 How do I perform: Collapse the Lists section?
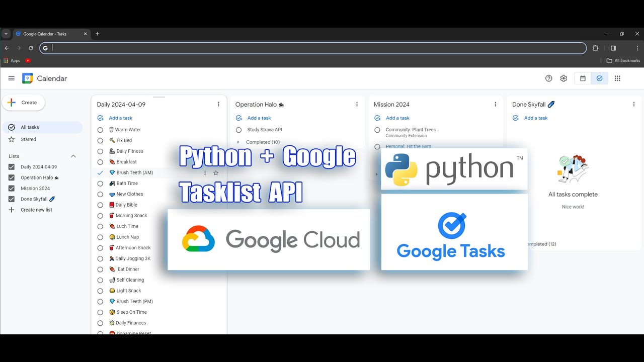click(x=73, y=156)
